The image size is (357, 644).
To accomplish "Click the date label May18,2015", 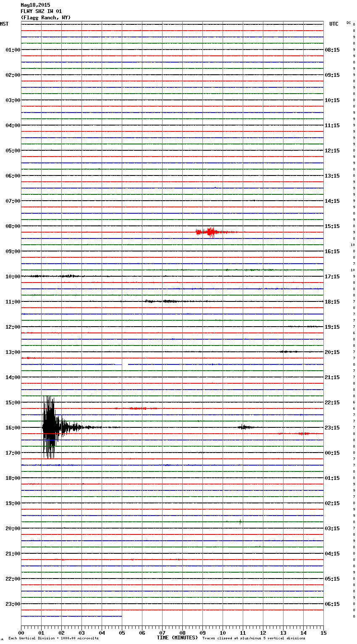I will pyautogui.click(x=35, y=5).
